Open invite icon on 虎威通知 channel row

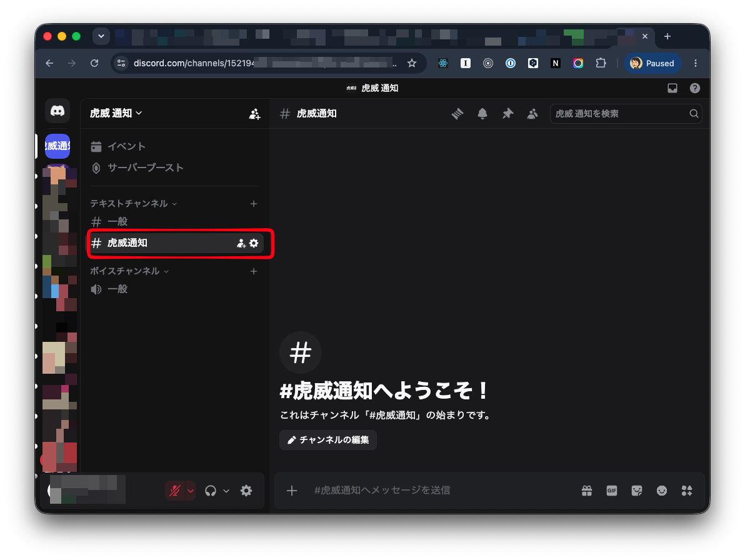pyautogui.click(x=241, y=243)
